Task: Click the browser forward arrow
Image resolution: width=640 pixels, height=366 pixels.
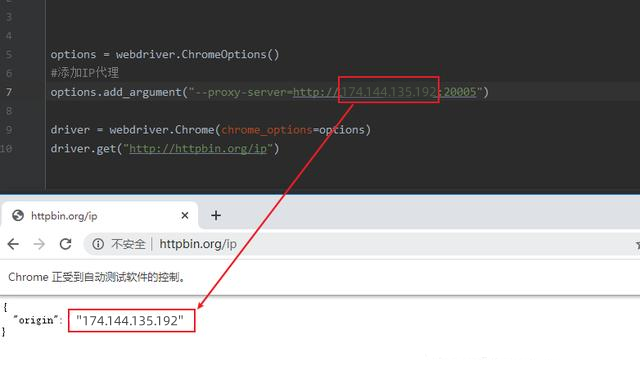Action: pyautogui.click(x=39, y=244)
